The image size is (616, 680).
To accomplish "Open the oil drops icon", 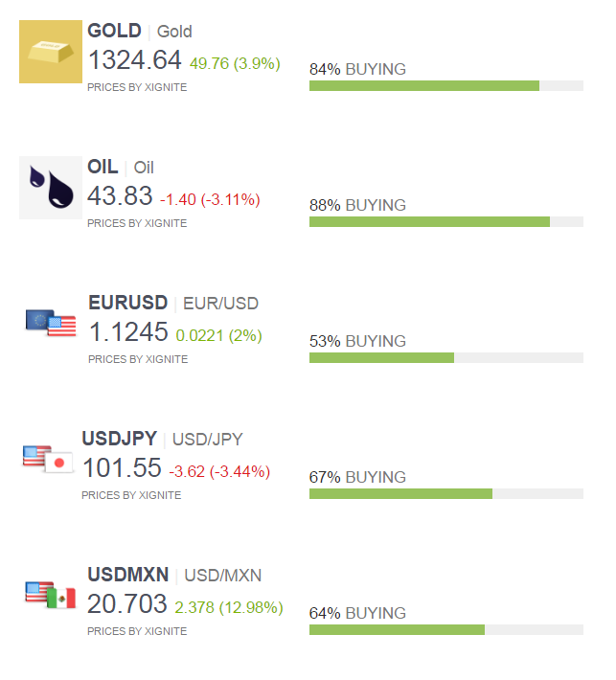I will point(51,188).
